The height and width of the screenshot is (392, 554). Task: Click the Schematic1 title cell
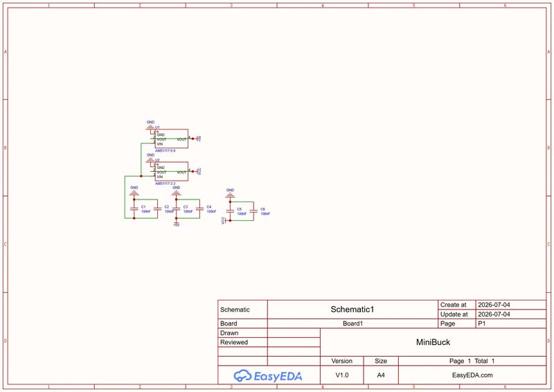tap(352, 310)
